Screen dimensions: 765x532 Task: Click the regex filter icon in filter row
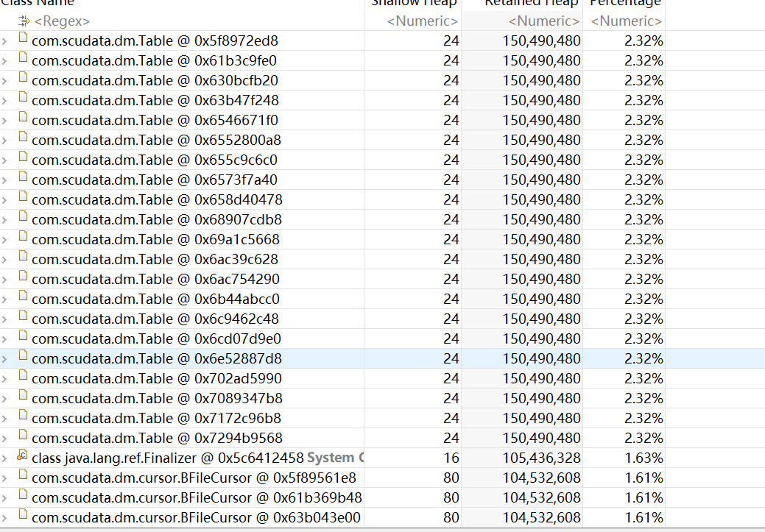point(24,21)
